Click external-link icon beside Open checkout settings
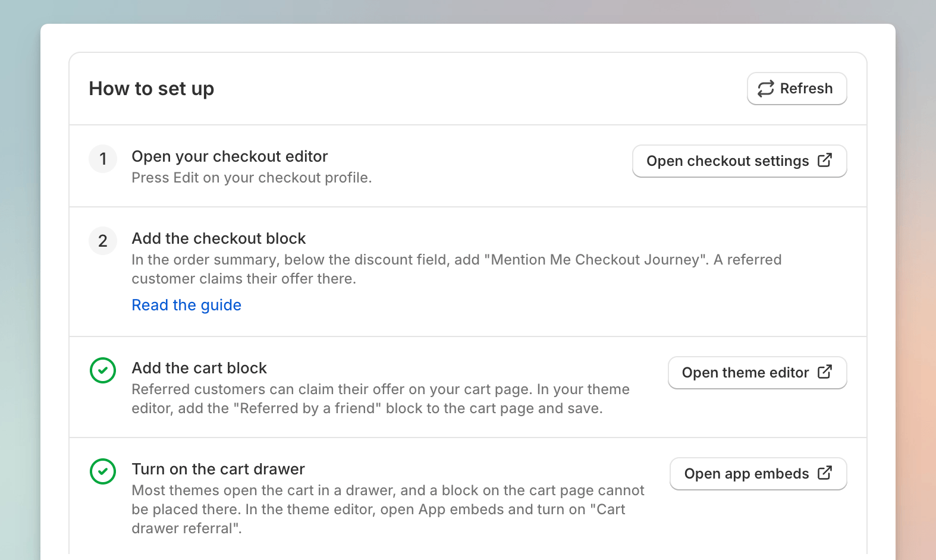This screenshot has height=560, width=936. click(825, 161)
